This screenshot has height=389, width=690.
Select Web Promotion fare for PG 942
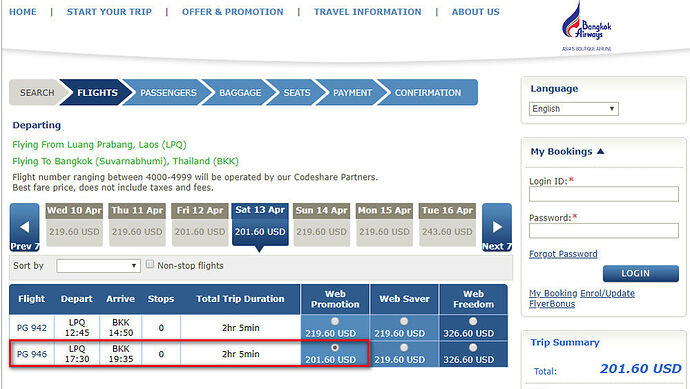[x=335, y=321]
